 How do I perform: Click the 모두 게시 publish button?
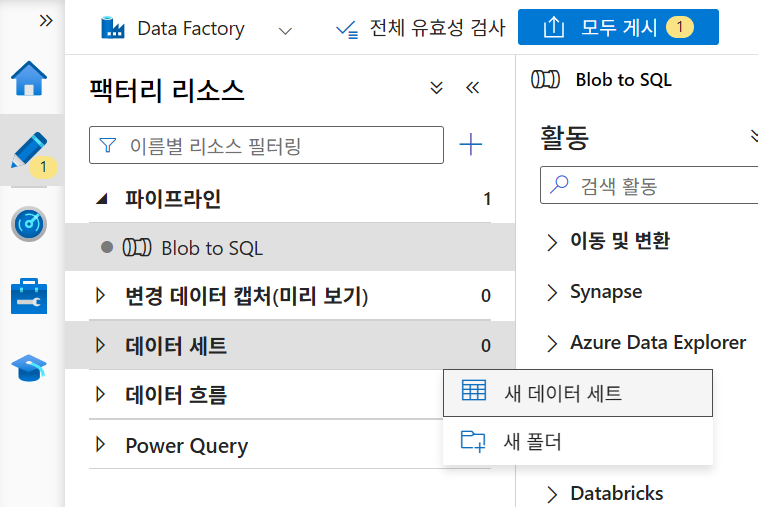[x=618, y=27]
